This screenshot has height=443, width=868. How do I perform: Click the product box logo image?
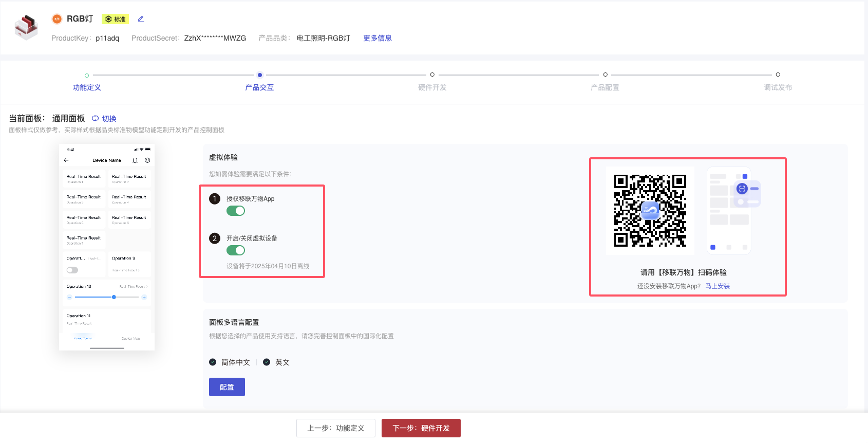click(x=26, y=27)
